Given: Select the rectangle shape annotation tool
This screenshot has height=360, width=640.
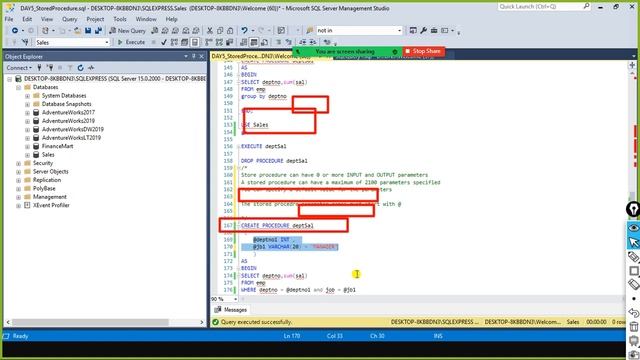Looking at the screenshot, I should coord(633,271).
